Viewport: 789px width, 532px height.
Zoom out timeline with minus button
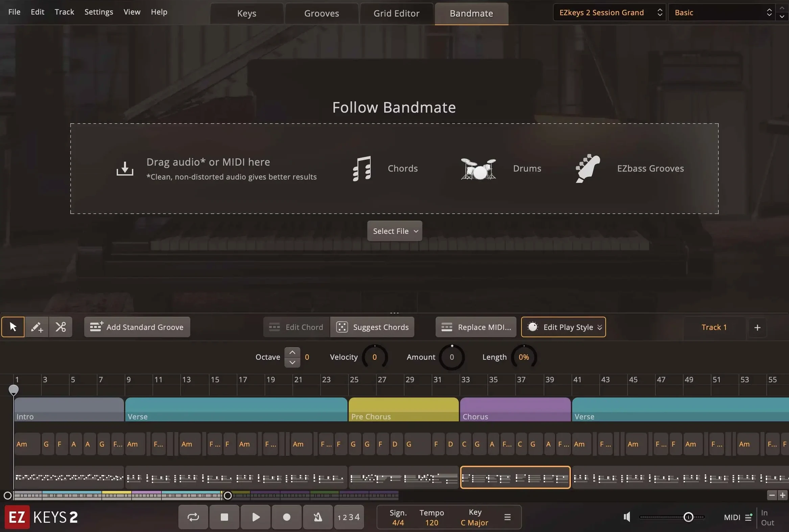[772, 496]
